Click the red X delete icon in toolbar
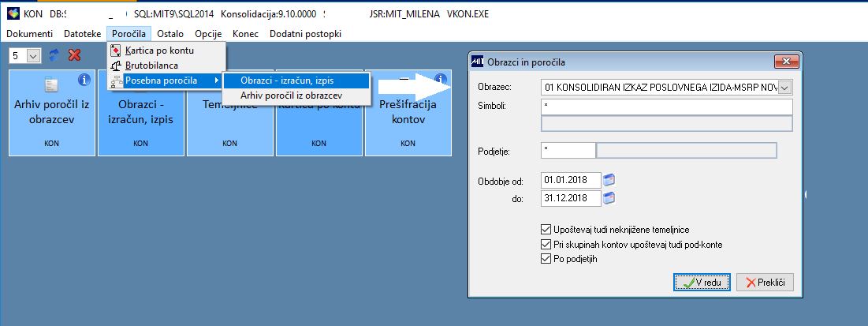This screenshot has width=868, height=326. click(x=74, y=55)
